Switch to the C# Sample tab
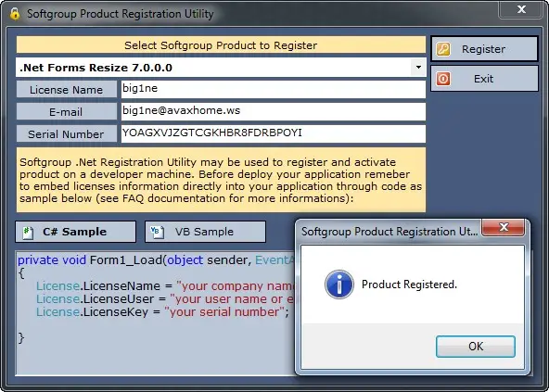The height and width of the screenshot is (392, 549). click(76, 232)
